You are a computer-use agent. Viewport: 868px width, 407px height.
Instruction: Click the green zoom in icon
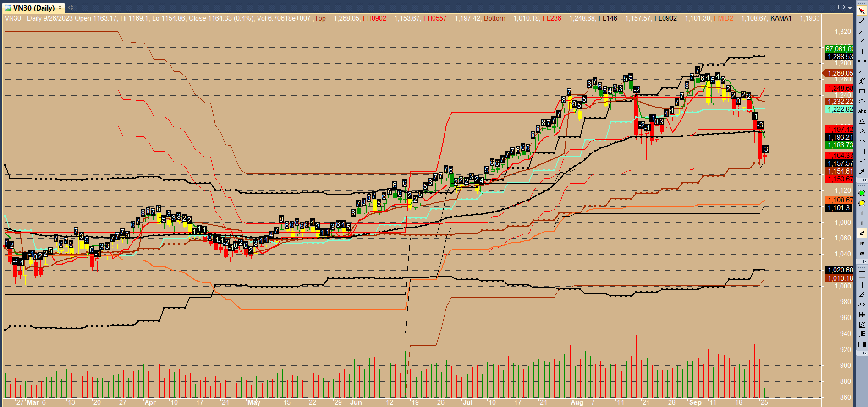(862, 193)
